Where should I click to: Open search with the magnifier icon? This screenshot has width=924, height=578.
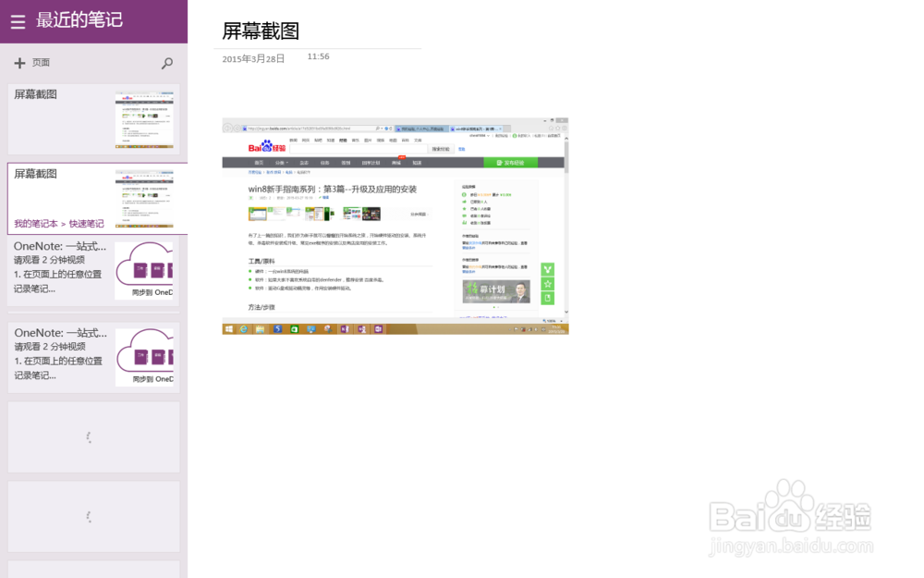[166, 63]
